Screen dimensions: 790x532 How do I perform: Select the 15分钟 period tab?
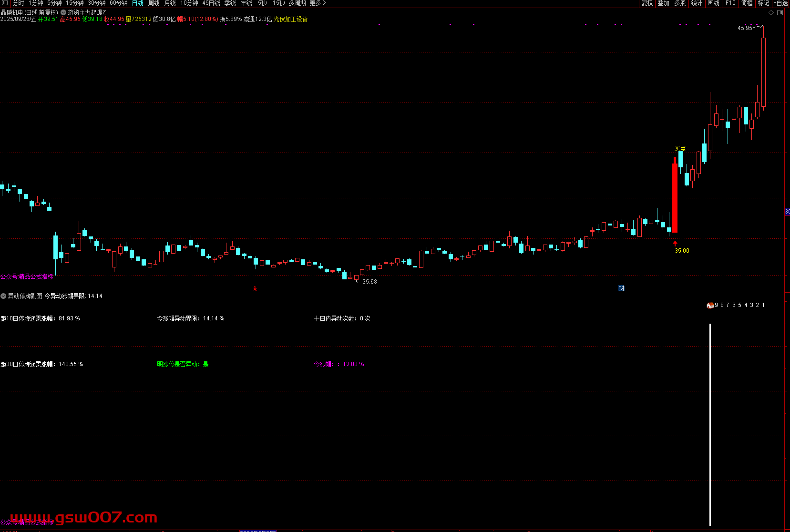click(x=75, y=3)
